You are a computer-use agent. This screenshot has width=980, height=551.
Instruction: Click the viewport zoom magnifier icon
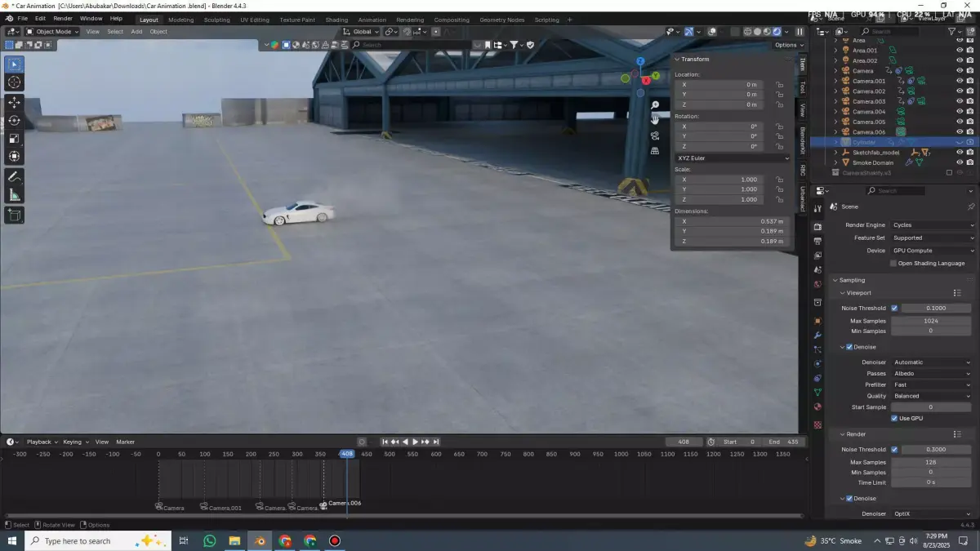pos(655,105)
